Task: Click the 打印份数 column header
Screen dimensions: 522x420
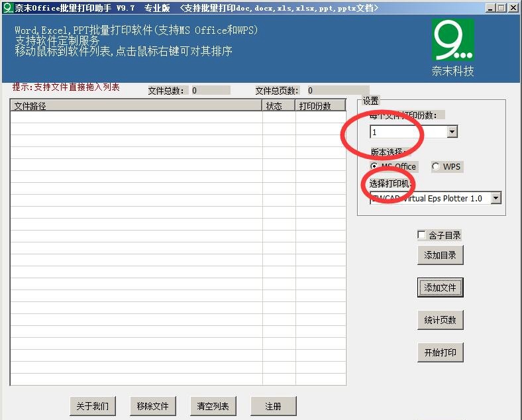Action: pyautogui.click(x=321, y=105)
